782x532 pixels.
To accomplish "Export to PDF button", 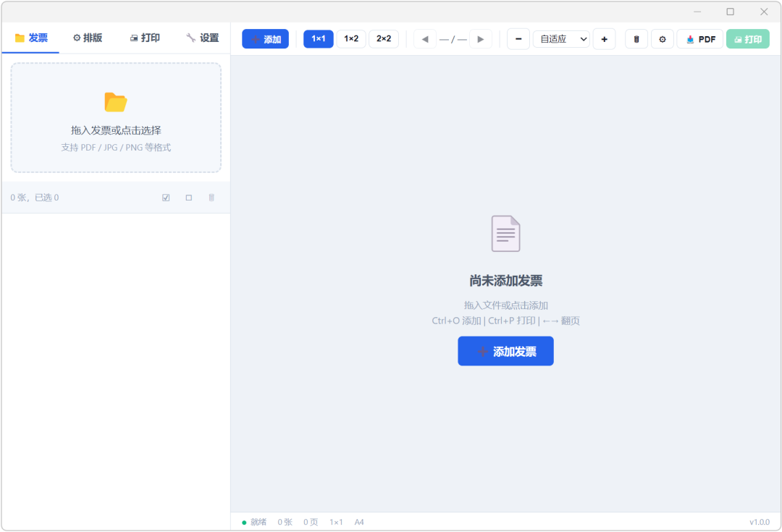I will (699, 39).
